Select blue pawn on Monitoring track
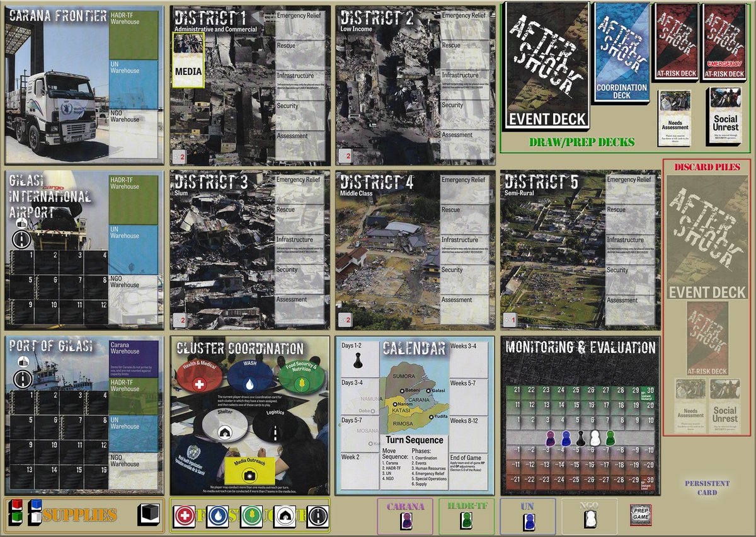 coord(565,438)
